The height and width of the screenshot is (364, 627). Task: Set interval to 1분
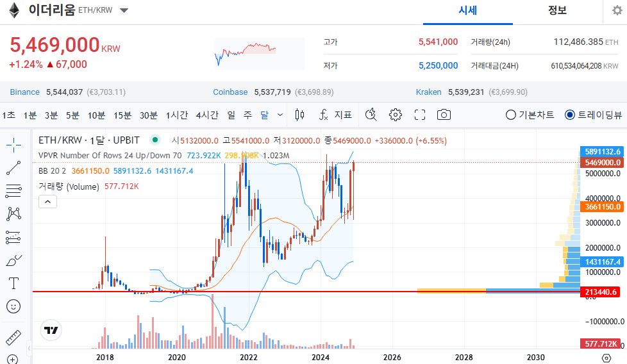[30, 115]
